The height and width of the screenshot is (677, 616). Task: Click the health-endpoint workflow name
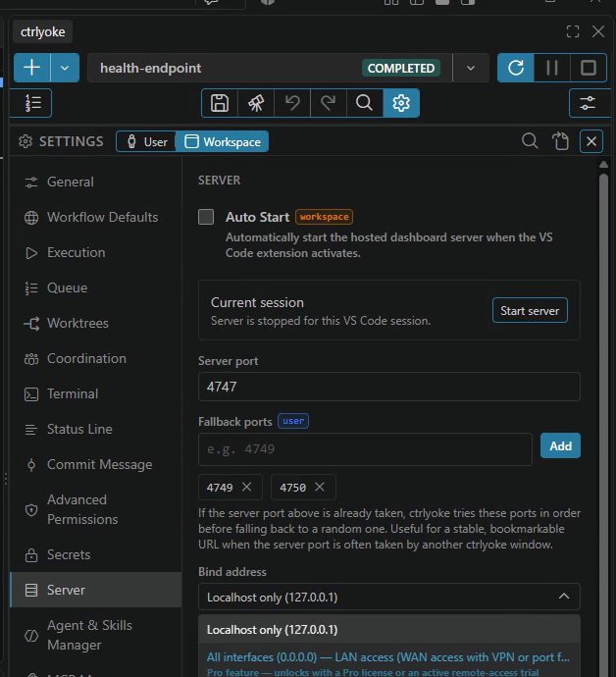pos(151,69)
